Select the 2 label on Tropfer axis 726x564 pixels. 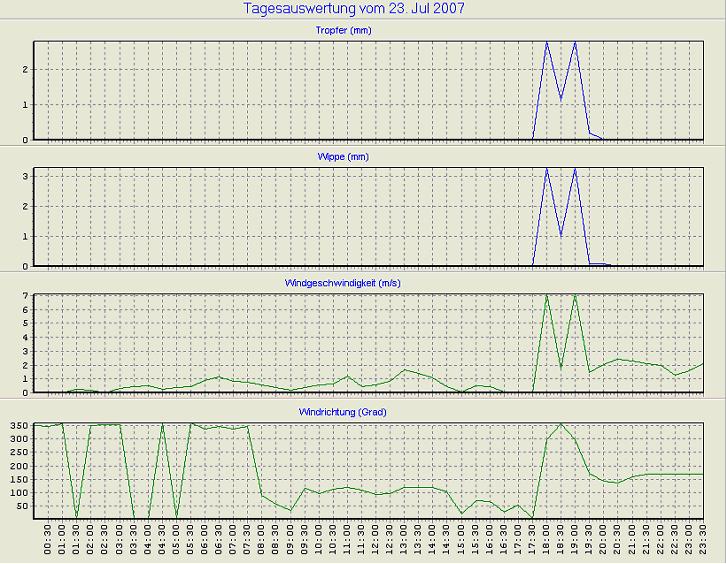(27, 70)
